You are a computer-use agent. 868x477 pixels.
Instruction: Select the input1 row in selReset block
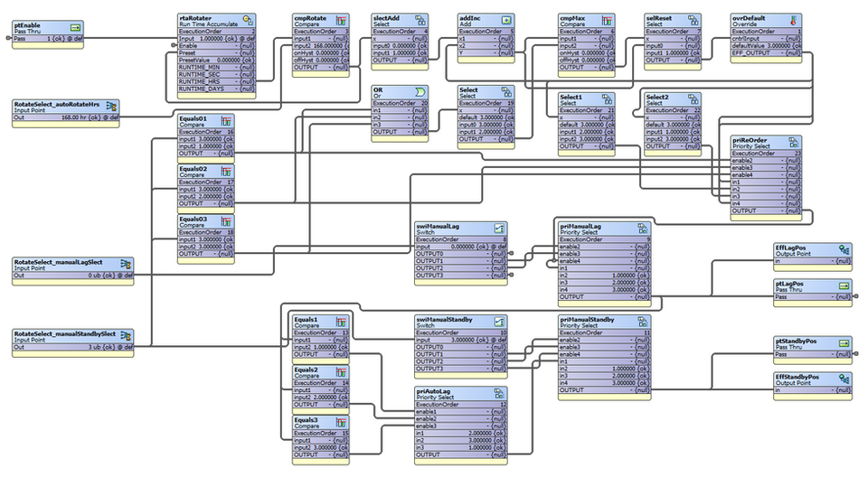click(x=673, y=52)
